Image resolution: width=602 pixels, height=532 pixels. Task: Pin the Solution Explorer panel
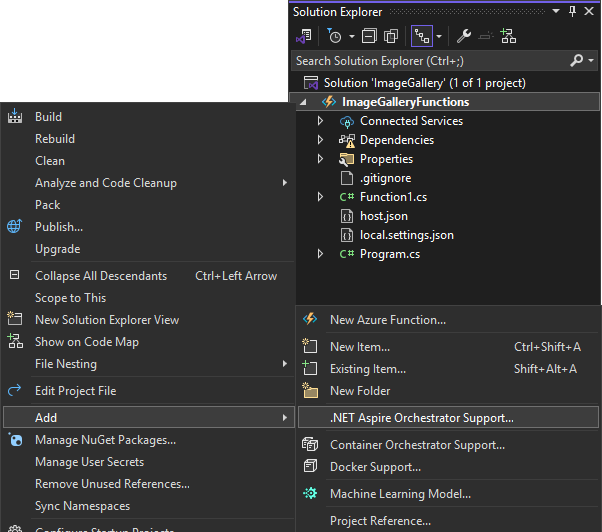coord(572,12)
